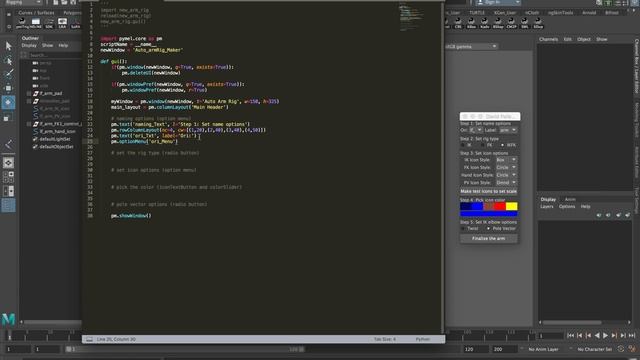Go to end of playback range
Screen dimensions: 640x360
[632, 336]
